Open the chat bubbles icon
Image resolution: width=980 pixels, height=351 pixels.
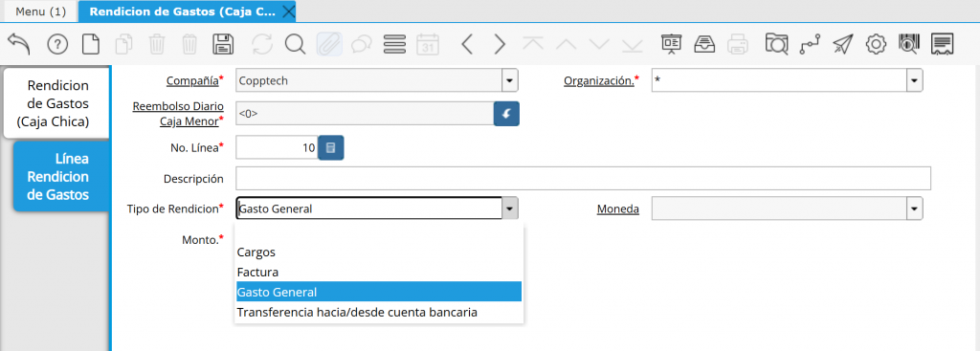coord(361,44)
